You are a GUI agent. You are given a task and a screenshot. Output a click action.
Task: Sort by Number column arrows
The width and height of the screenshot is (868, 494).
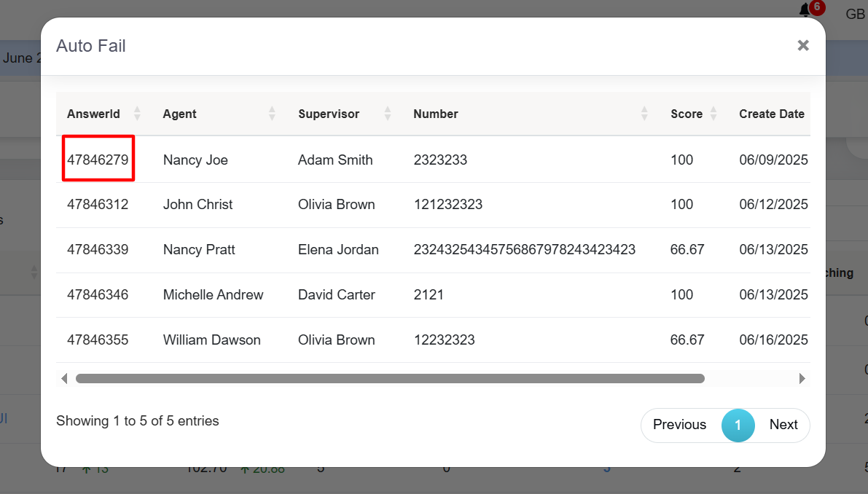[x=644, y=114]
